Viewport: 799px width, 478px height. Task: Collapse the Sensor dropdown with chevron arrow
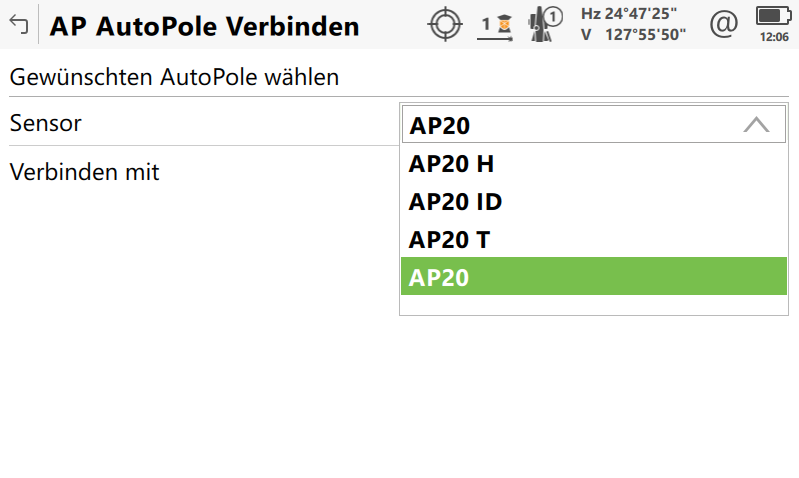pyautogui.click(x=756, y=125)
